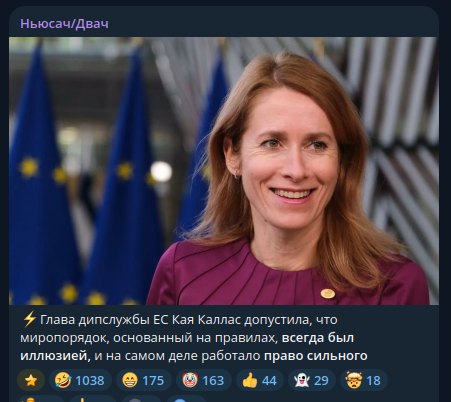React with the rolling-laughing emoji (1038)
Screen dimensions: 451x402
(80, 380)
